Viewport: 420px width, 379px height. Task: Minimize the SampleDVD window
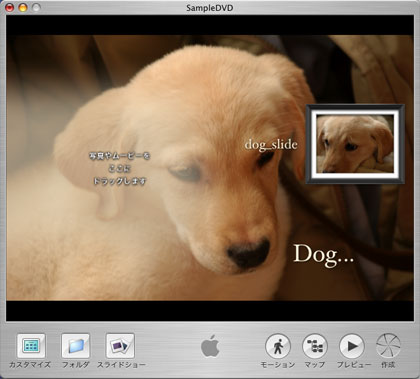[23, 7]
